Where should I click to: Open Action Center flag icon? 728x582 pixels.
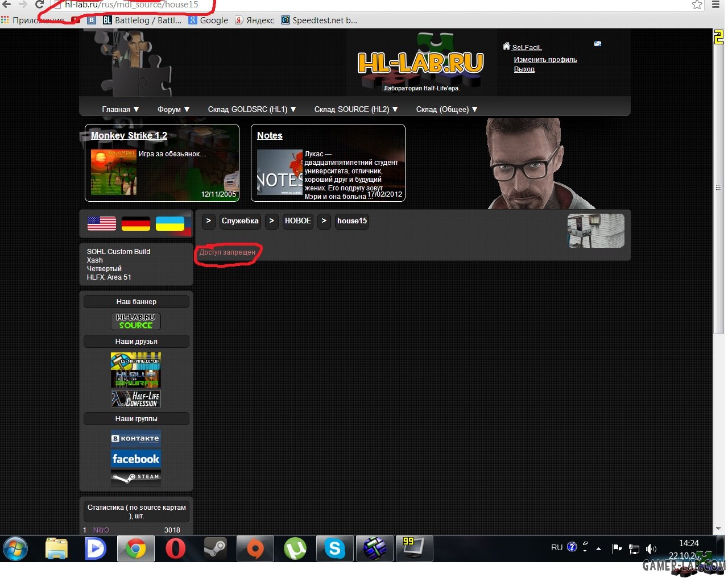tap(617, 548)
